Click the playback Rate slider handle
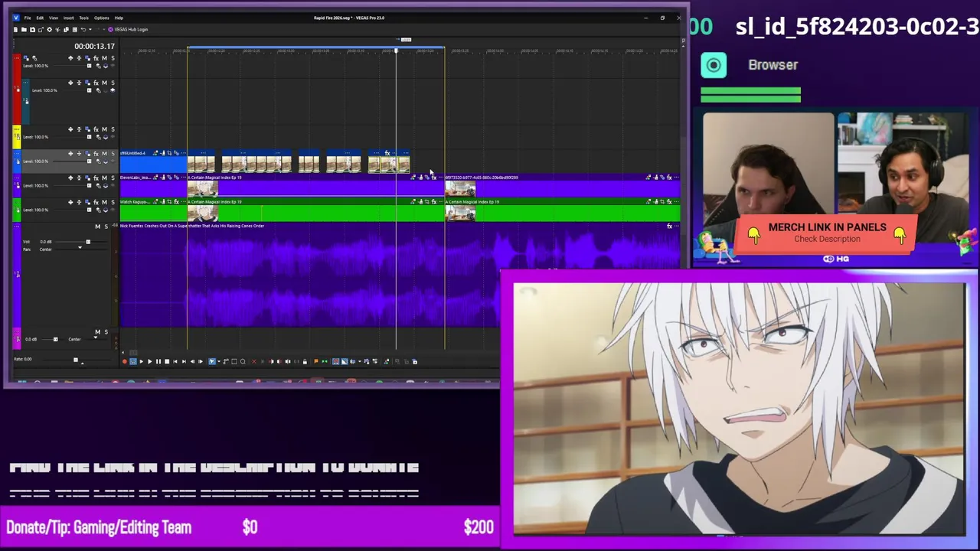Screen dimensions: 980x551 pyautogui.click(x=75, y=360)
